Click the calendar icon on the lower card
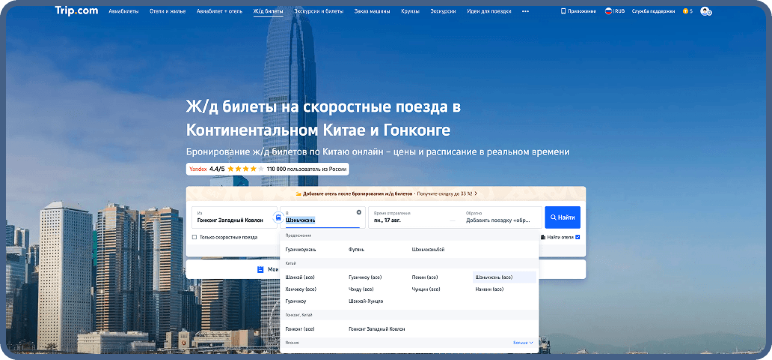This screenshot has height=360, width=772. tap(260, 269)
